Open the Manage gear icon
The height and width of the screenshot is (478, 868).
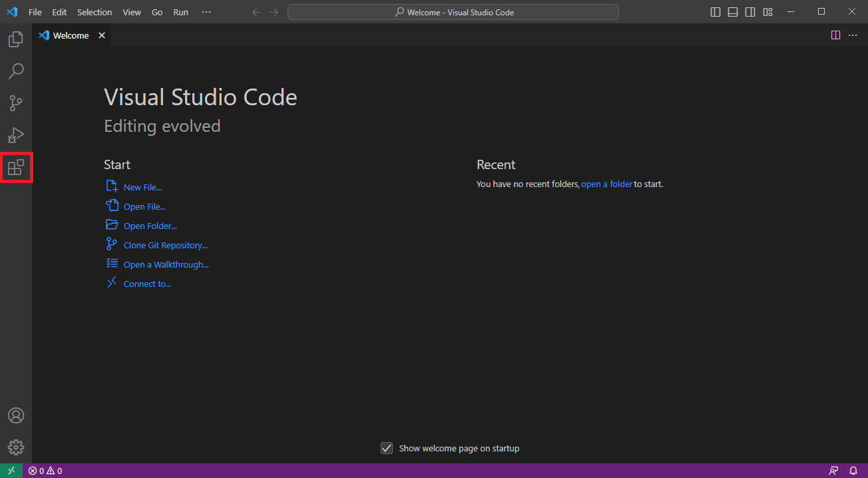click(16, 447)
